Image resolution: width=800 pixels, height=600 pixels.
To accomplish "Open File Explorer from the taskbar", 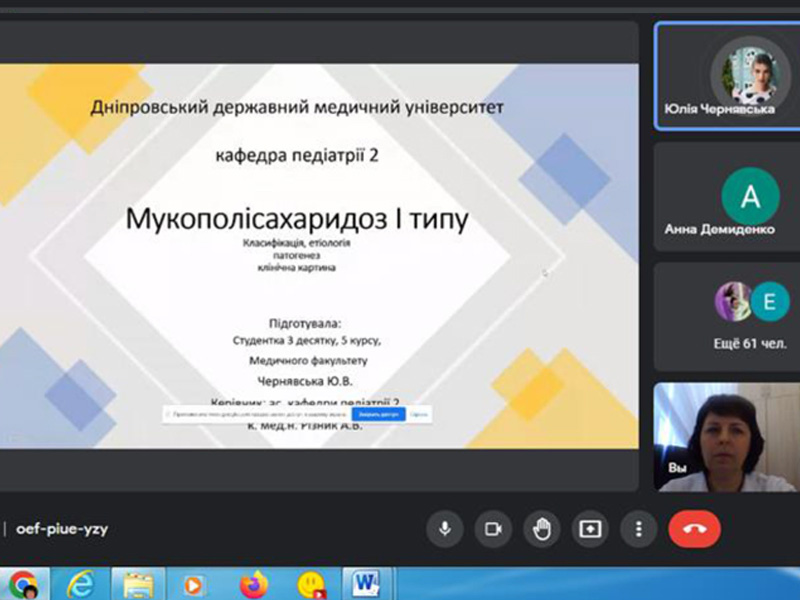I will pos(137,584).
